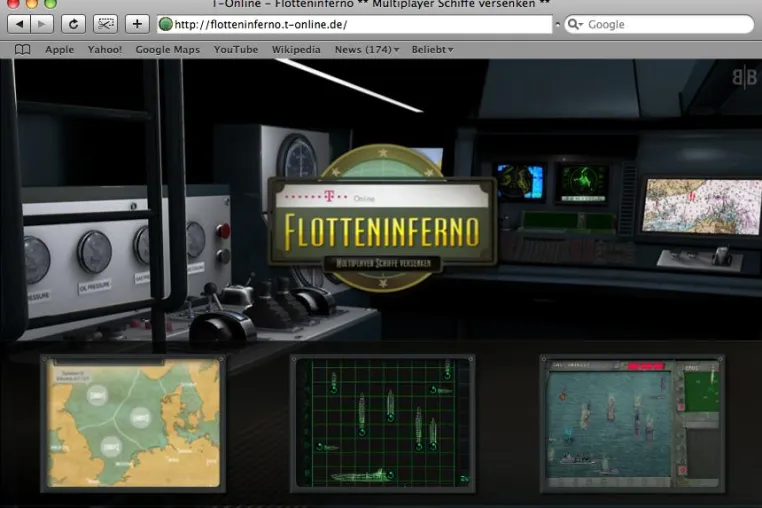Select the sea map region thumbnail
The width and height of the screenshot is (762, 508).
[x=133, y=423]
